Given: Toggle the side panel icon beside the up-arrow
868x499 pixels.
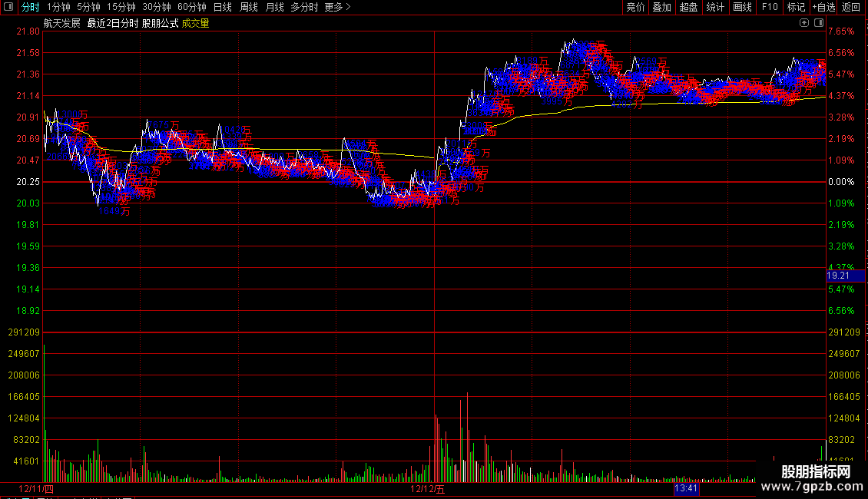Looking at the screenshot, I should pos(820,23).
